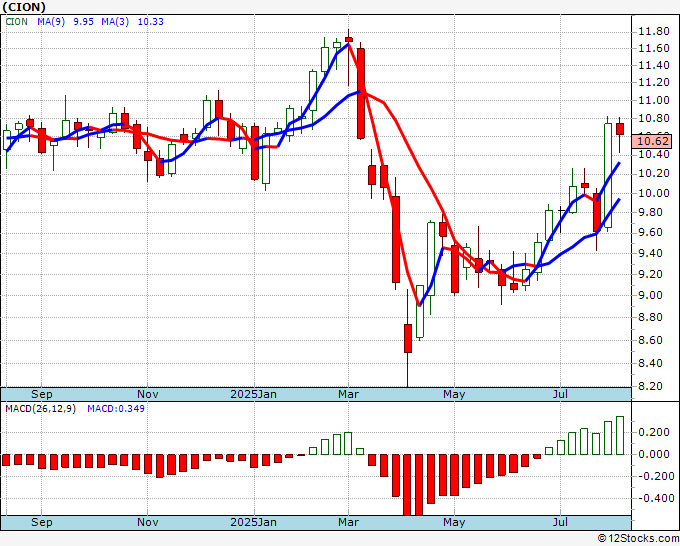Click the 0.000 MACD axis label

(x=654, y=454)
